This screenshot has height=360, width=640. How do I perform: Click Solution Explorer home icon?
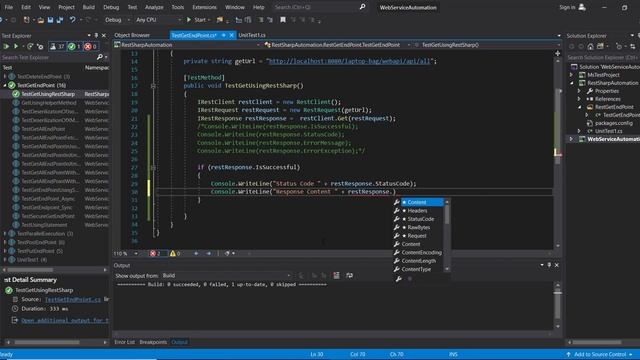590,47
